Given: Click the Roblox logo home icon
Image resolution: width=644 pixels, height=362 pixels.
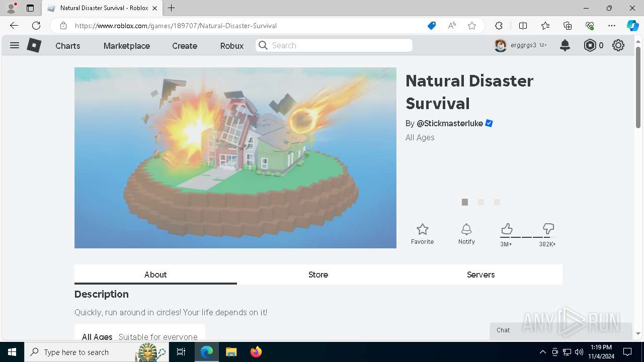Looking at the screenshot, I should (x=34, y=45).
